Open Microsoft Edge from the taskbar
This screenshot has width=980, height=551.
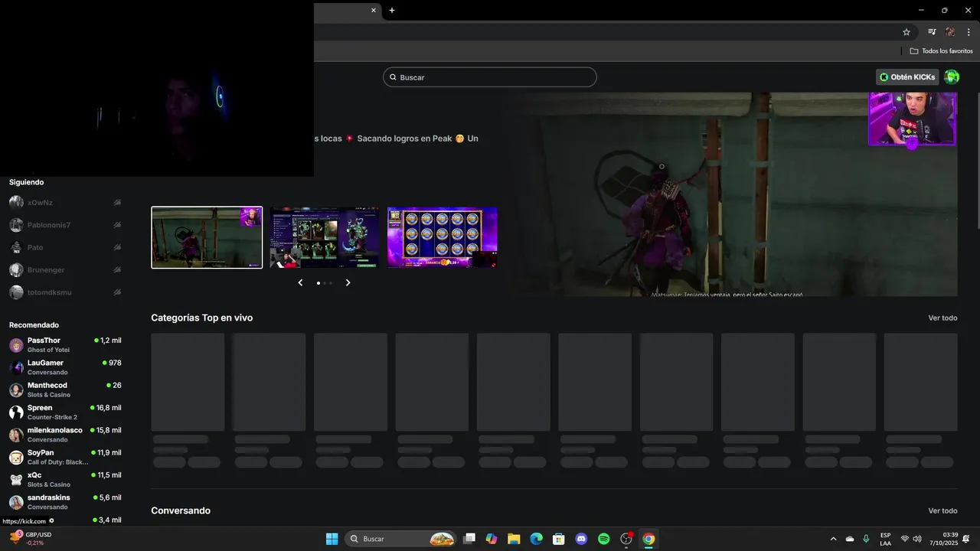[x=537, y=539]
